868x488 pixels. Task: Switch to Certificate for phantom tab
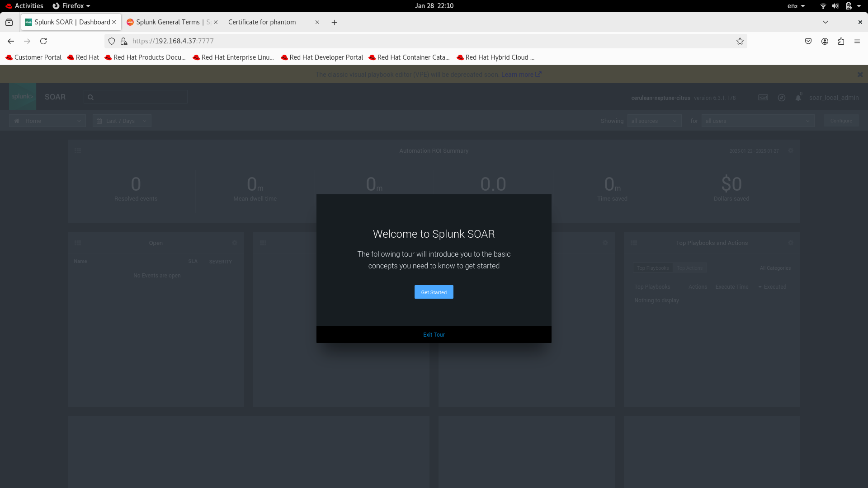click(262, 22)
